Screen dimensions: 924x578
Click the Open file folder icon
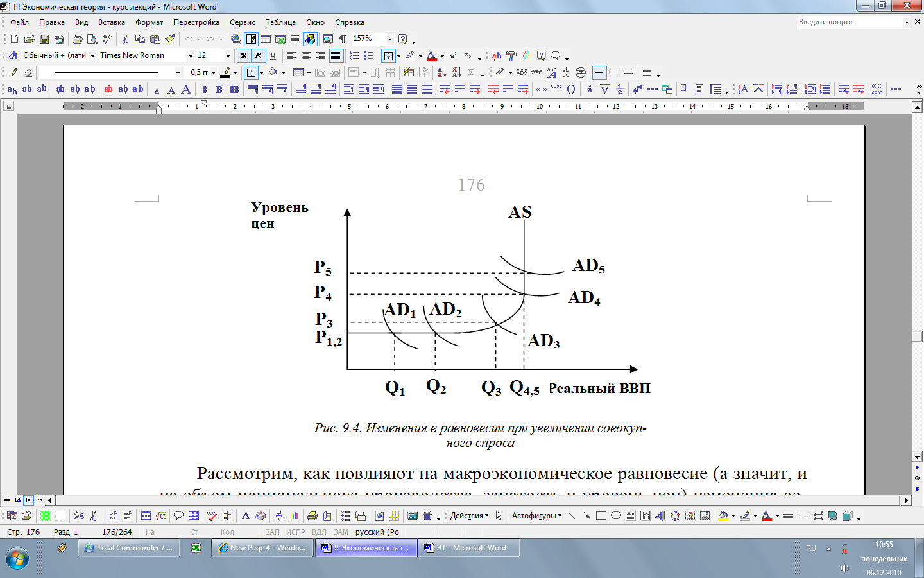[x=29, y=39]
